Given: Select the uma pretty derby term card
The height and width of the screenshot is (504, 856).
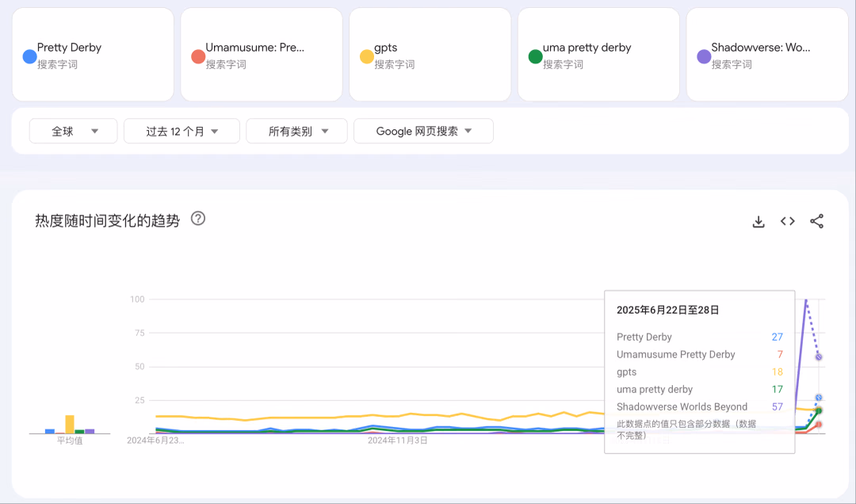Looking at the screenshot, I should 599,55.
